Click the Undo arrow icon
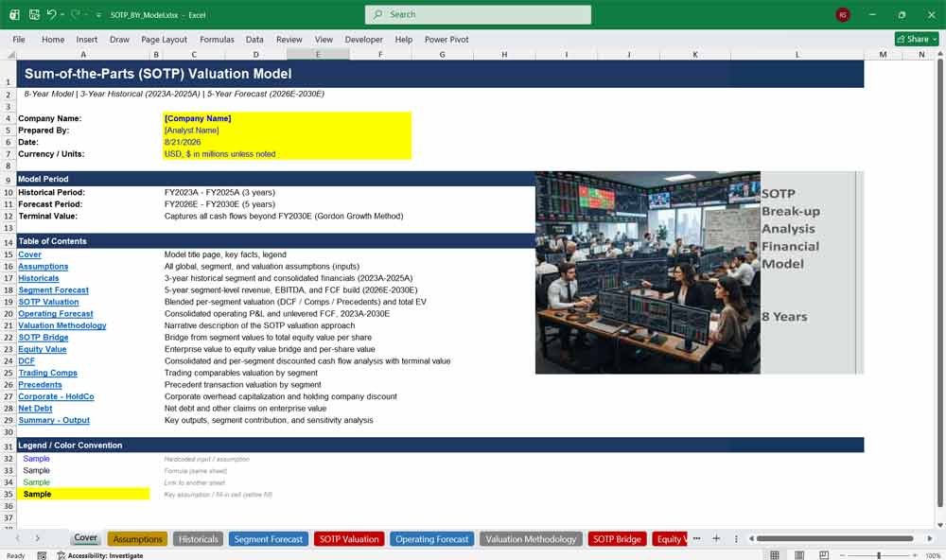The height and width of the screenshot is (560, 946). 52,14
